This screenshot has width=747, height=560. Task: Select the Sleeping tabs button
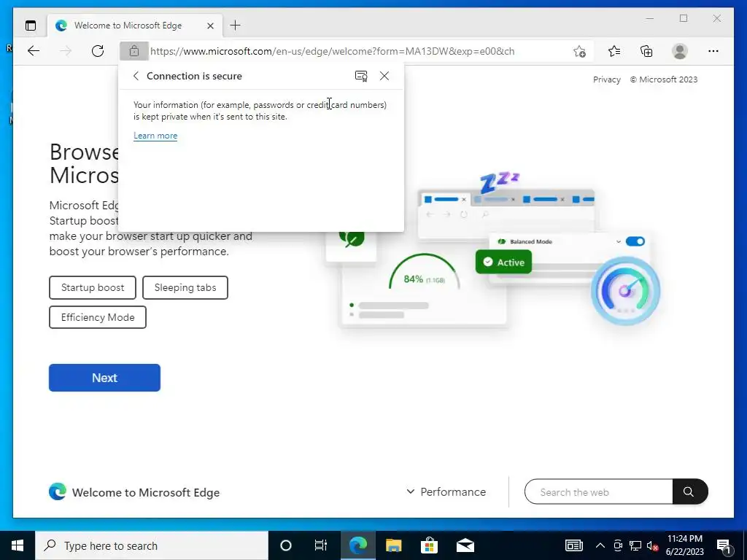coord(185,287)
